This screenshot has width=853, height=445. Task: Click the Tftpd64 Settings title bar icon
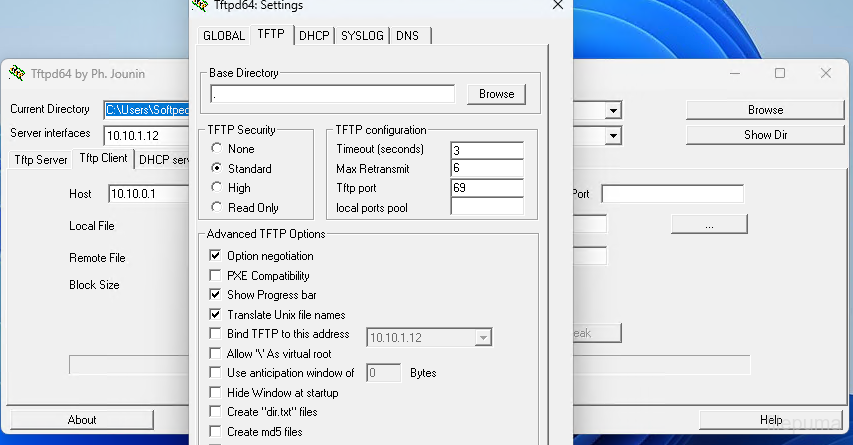point(199,6)
